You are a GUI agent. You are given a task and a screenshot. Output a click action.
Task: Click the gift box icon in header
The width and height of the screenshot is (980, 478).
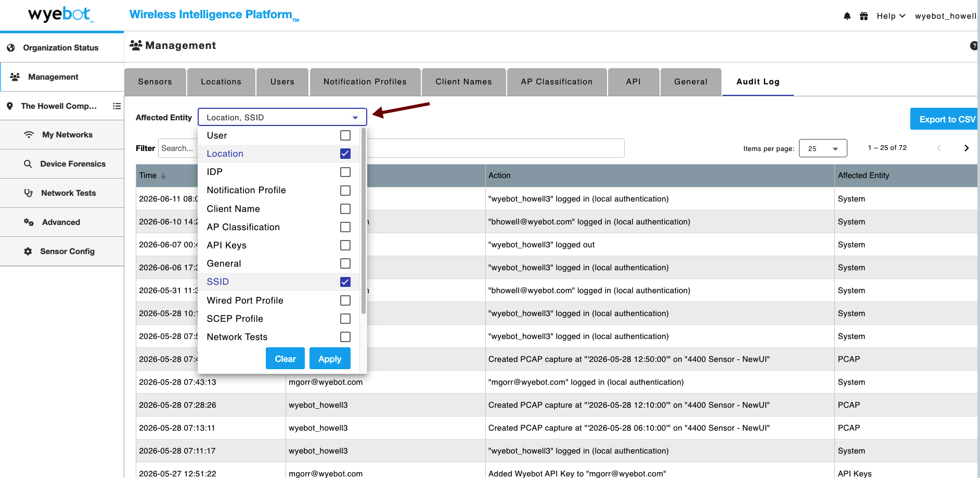864,16
